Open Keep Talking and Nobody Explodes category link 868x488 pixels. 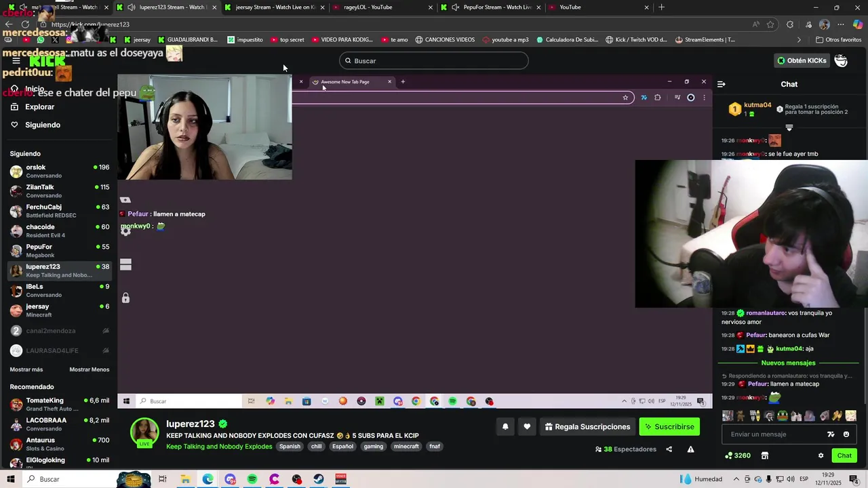pos(219,447)
